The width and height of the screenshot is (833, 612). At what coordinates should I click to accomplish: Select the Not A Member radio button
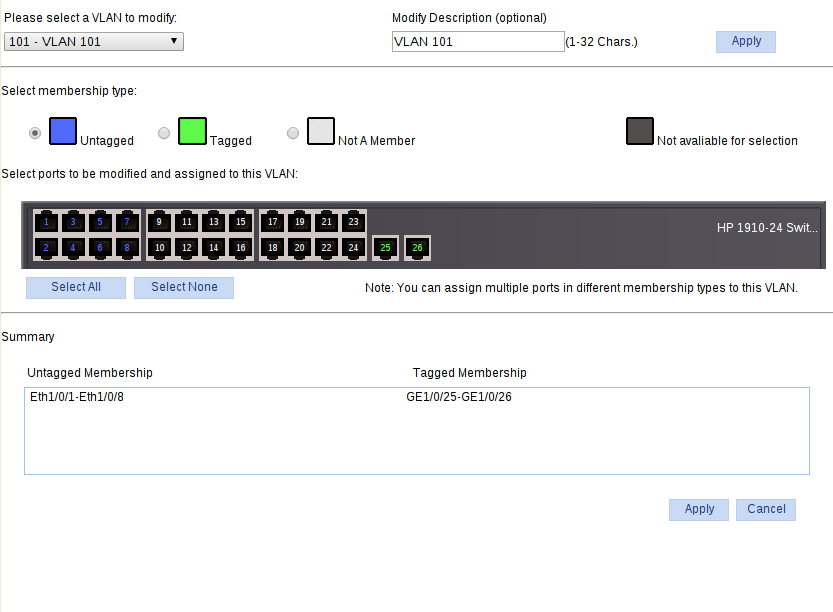tap(293, 133)
